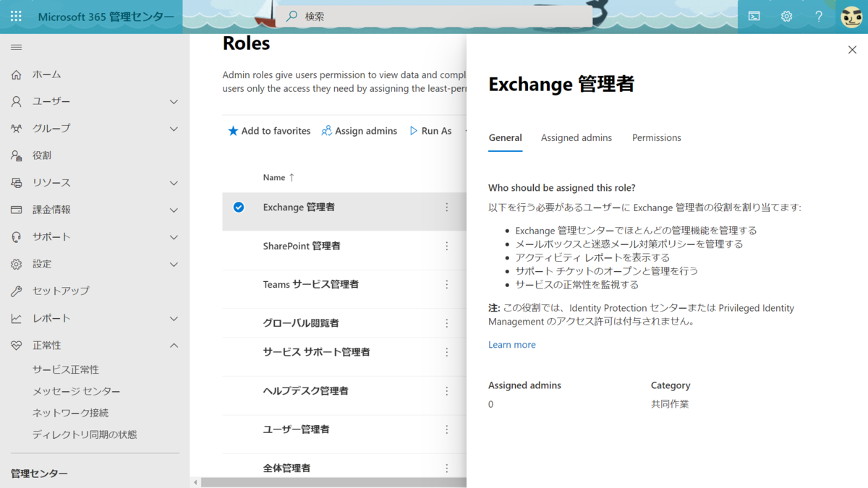Click the グループ people icon

(16, 129)
